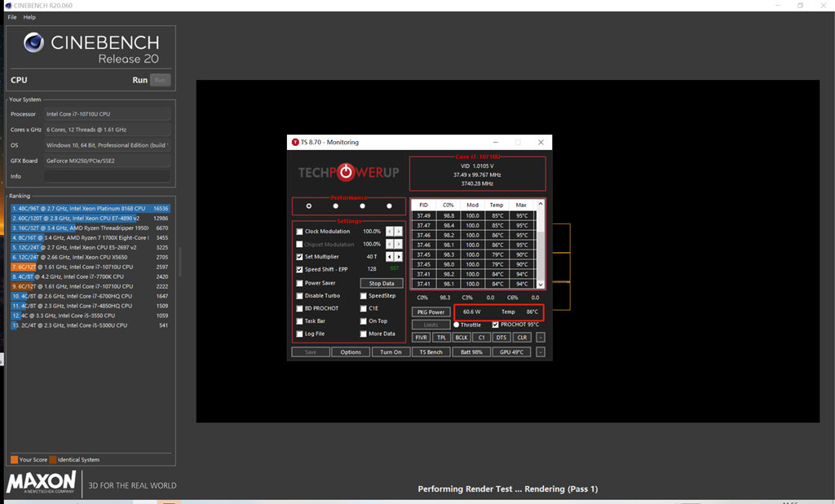Open the File menu in Cinebench
Viewport: 835px width, 504px height.
click(x=12, y=17)
